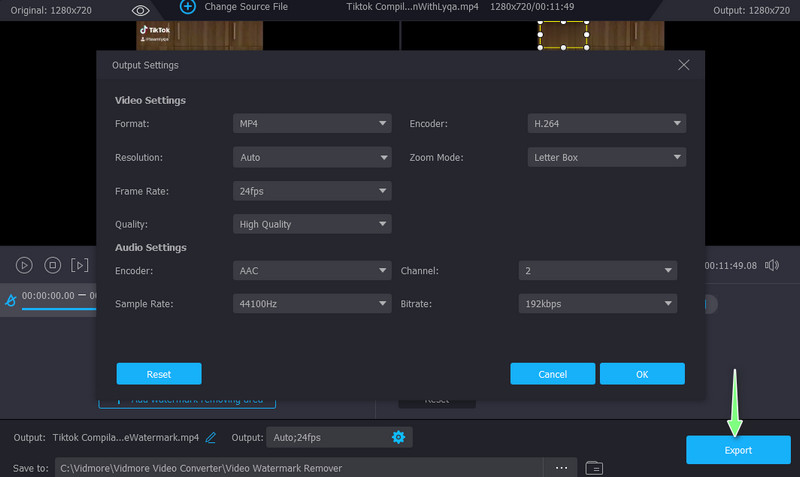Screen dimensions: 800x477
Task: Click the next frame step icon
Action: (x=80, y=265)
